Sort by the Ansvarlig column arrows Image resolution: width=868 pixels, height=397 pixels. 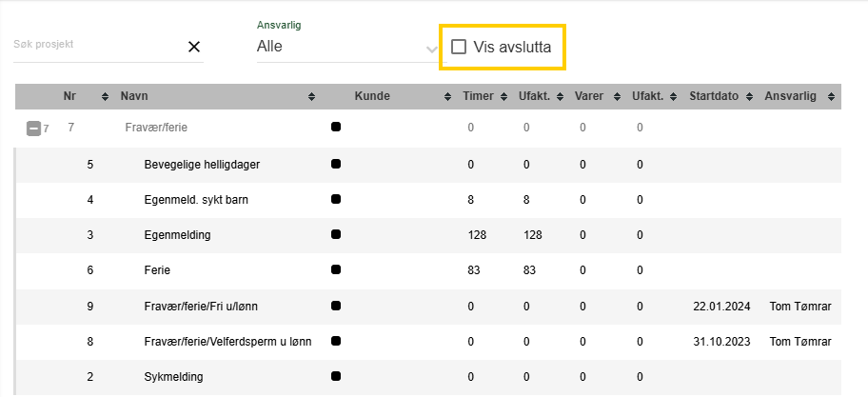831,96
